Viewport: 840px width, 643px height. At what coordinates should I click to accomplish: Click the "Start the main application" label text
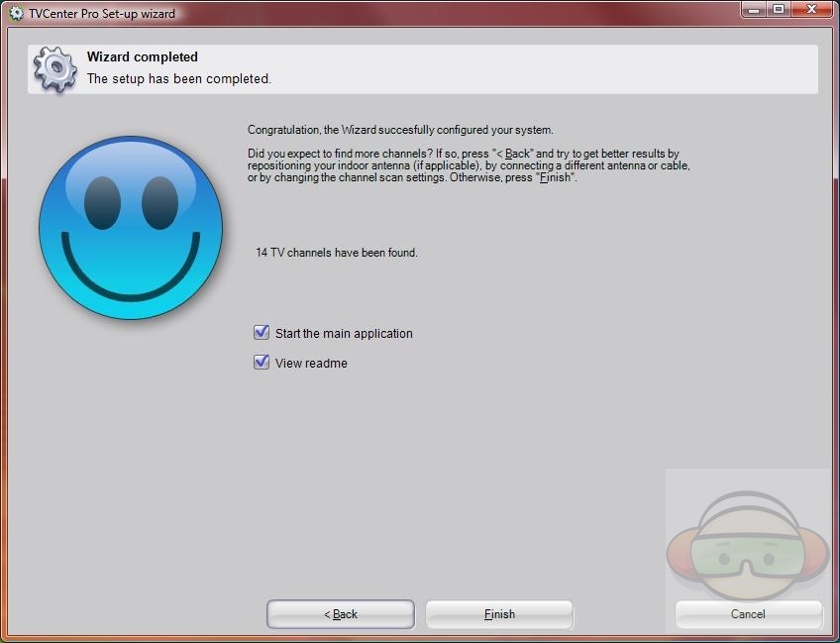point(344,334)
